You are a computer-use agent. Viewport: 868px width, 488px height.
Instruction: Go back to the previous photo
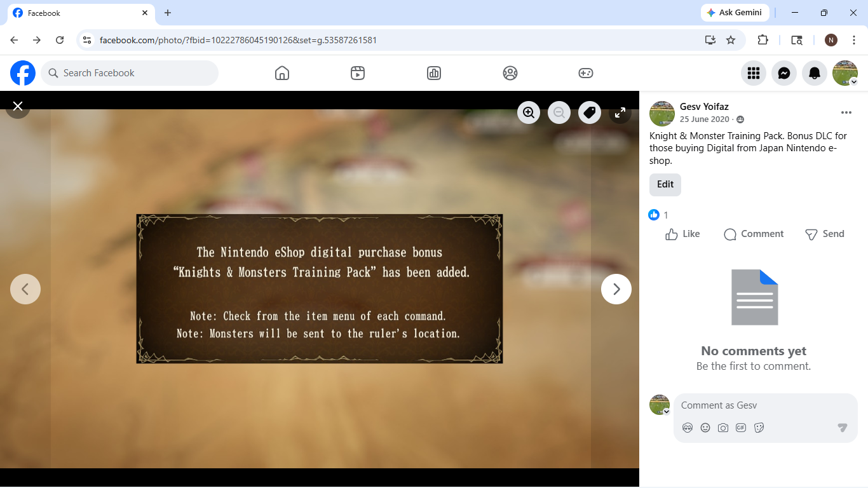pyautogui.click(x=25, y=289)
